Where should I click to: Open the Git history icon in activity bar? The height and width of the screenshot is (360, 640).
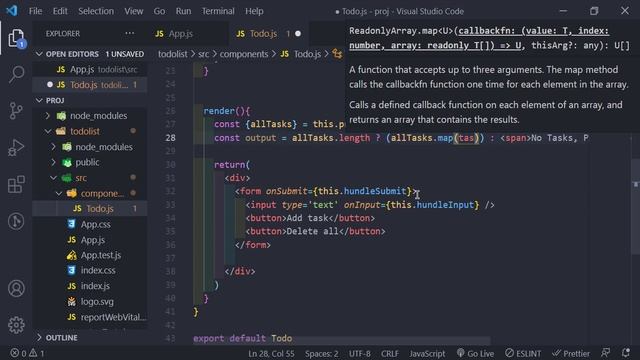[x=16, y=221]
